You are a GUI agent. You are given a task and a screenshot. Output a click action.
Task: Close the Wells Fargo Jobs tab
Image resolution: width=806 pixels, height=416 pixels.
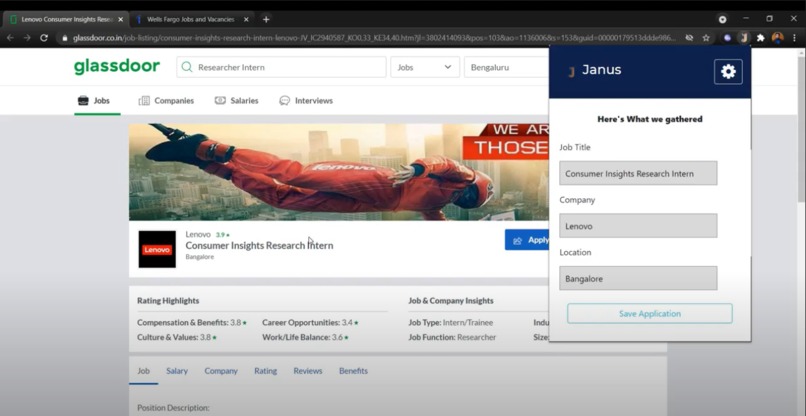(246, 20)
